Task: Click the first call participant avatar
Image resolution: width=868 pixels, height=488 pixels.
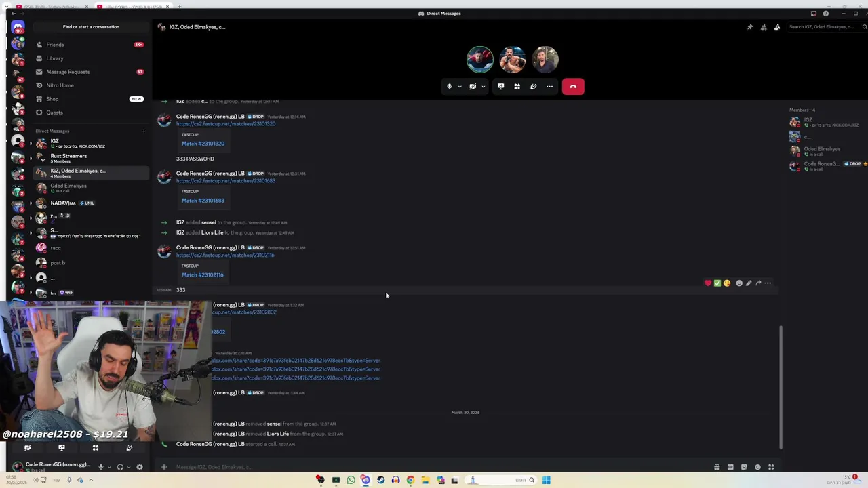Action: point(479,60)
